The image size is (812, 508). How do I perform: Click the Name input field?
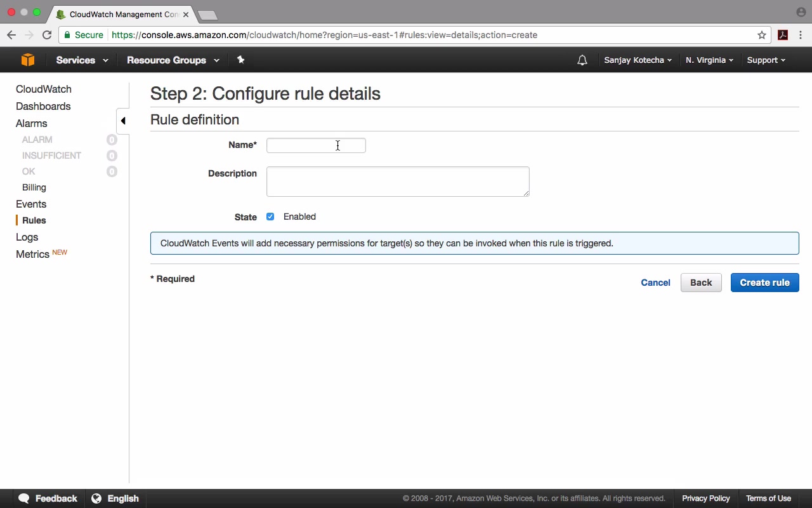click(316, 145)
